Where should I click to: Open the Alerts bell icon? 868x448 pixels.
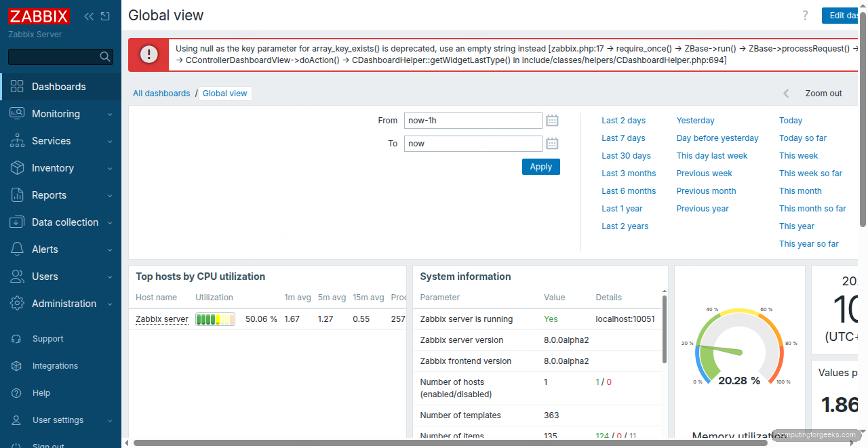(x=17, y=249)
